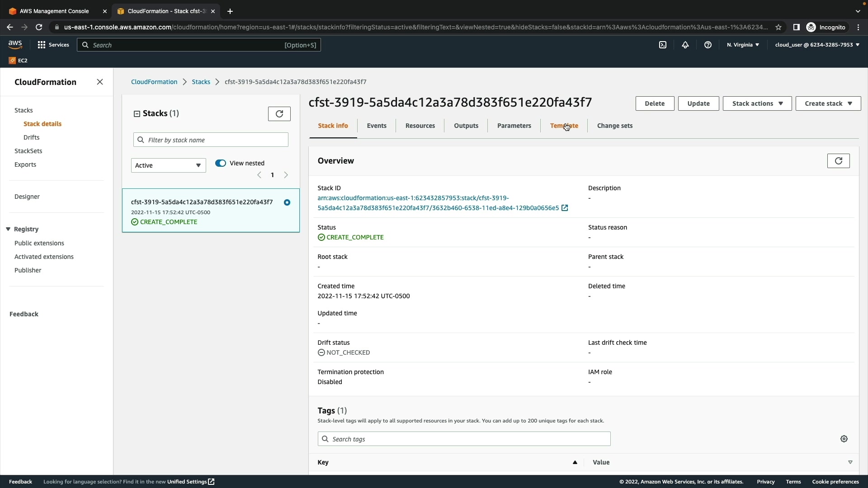Screen dimensions: 868x488
Task: Collapse the Stacks list panel
Action: 137,114
